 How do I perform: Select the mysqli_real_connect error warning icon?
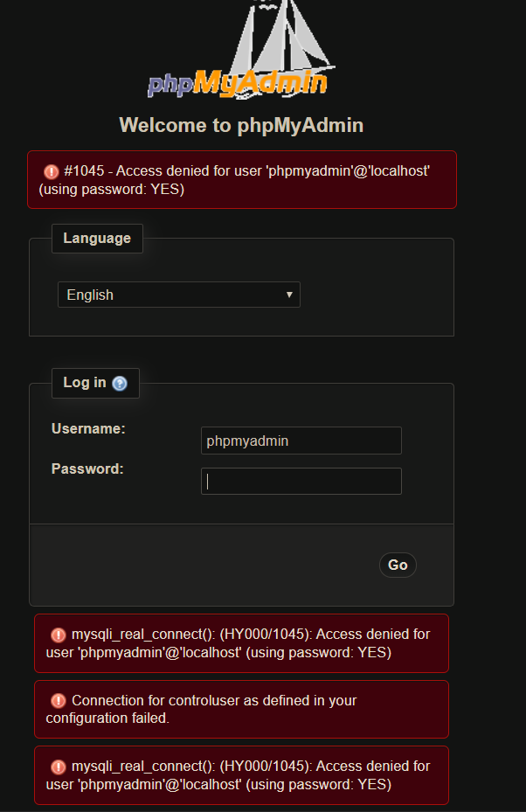coord(57,633)
